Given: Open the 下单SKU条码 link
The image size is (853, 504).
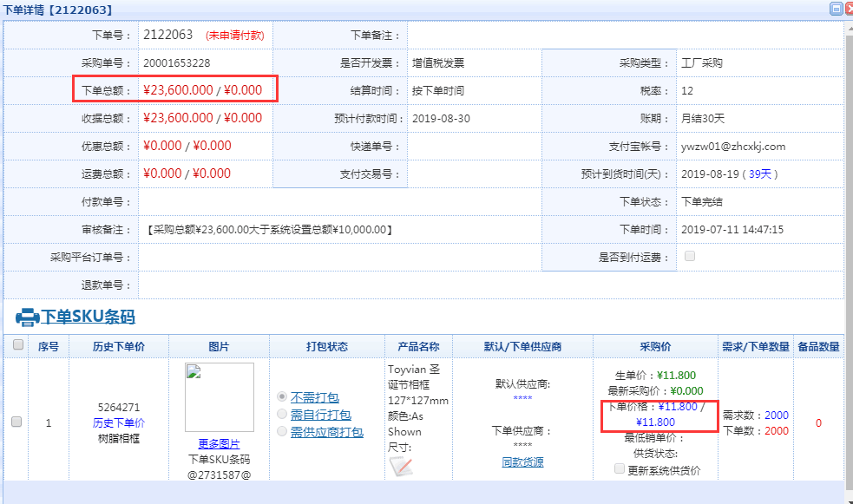Looking at the screenshot, I should click(89, 317).
